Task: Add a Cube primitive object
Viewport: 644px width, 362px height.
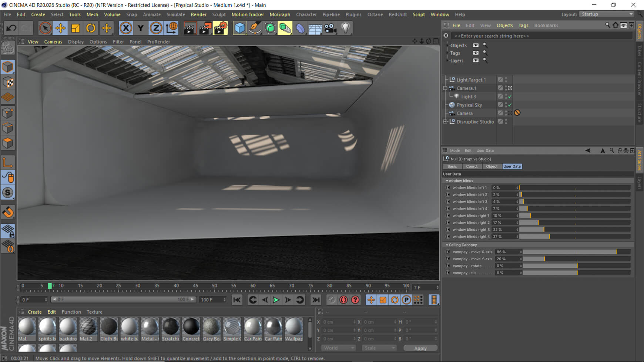Action: coord(240,28)
